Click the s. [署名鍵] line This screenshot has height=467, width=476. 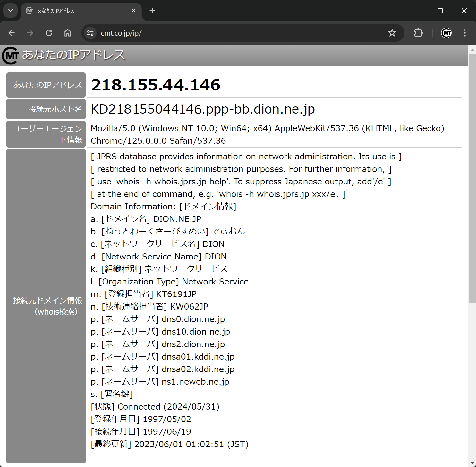pyautogui.click(x=112, y=394)
